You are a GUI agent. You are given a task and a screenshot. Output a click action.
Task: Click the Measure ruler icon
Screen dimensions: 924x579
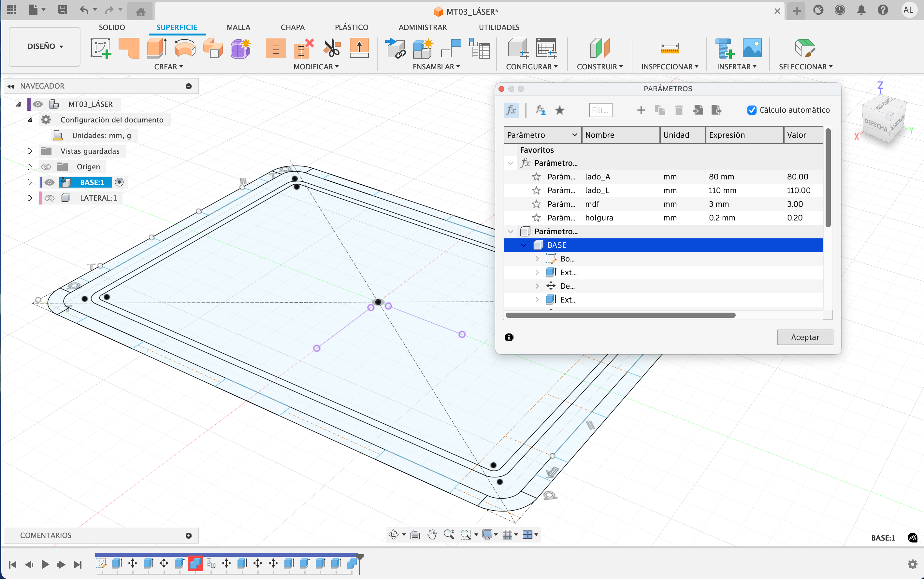tap(669, 48)
